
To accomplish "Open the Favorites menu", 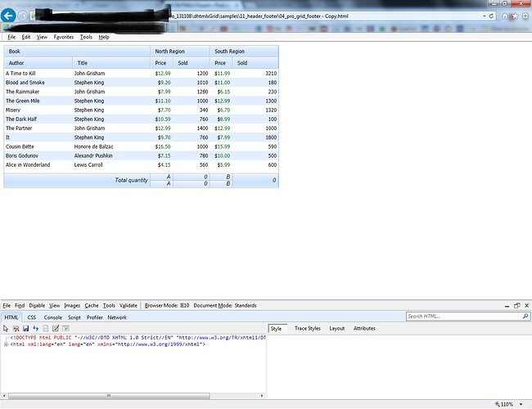I will [64, 37].
